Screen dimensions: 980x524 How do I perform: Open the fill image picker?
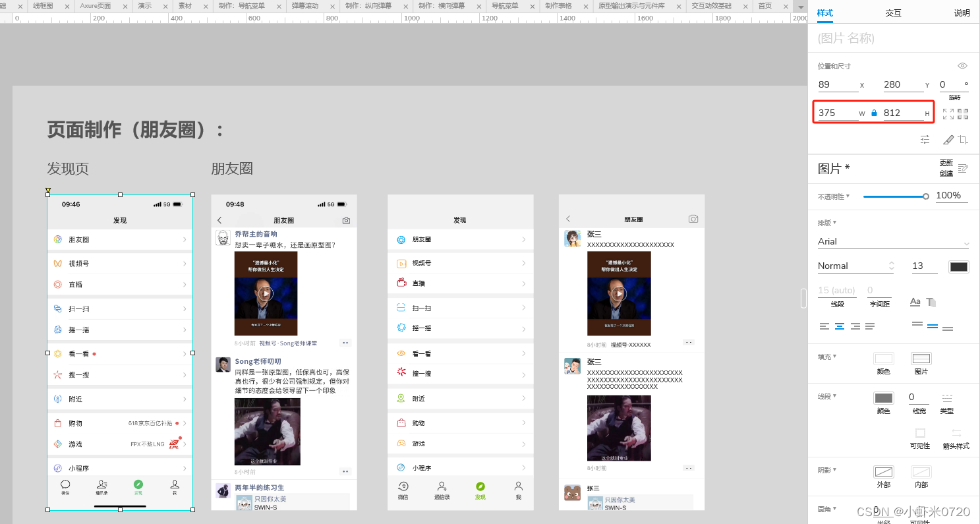click(921, 359)
